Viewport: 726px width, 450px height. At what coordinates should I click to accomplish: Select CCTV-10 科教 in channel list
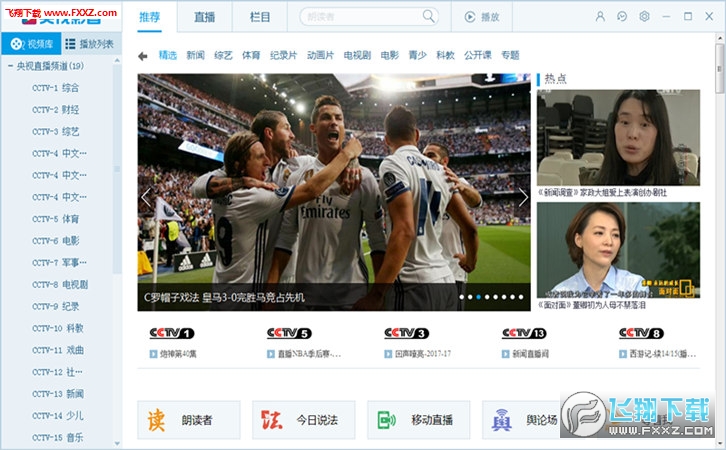[58, 328]
